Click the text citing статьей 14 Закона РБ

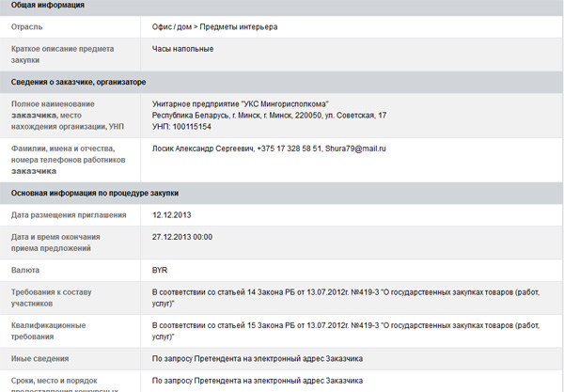coord(346,298)
